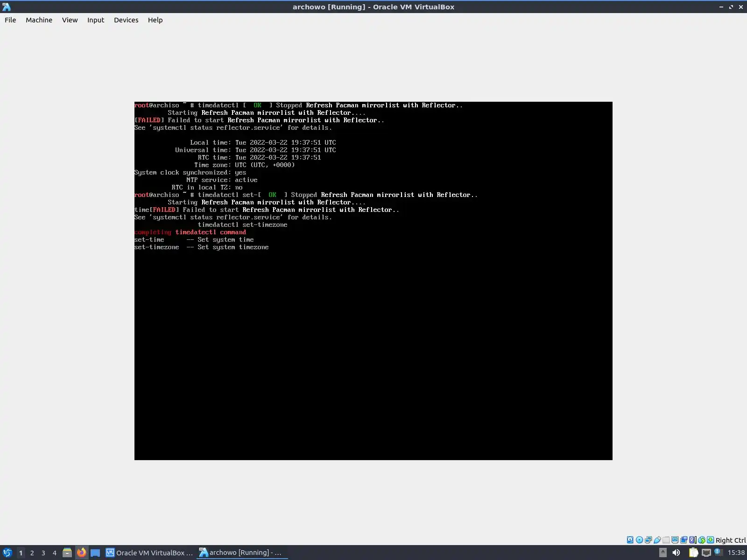Click the display settings indicator icon

point(675,540)
